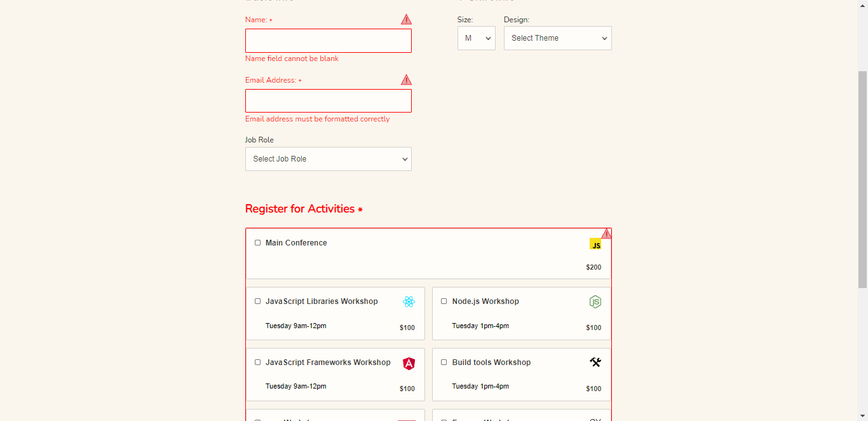Click the React icon on JavaScript Libraries Workshop

click(409, 301)
